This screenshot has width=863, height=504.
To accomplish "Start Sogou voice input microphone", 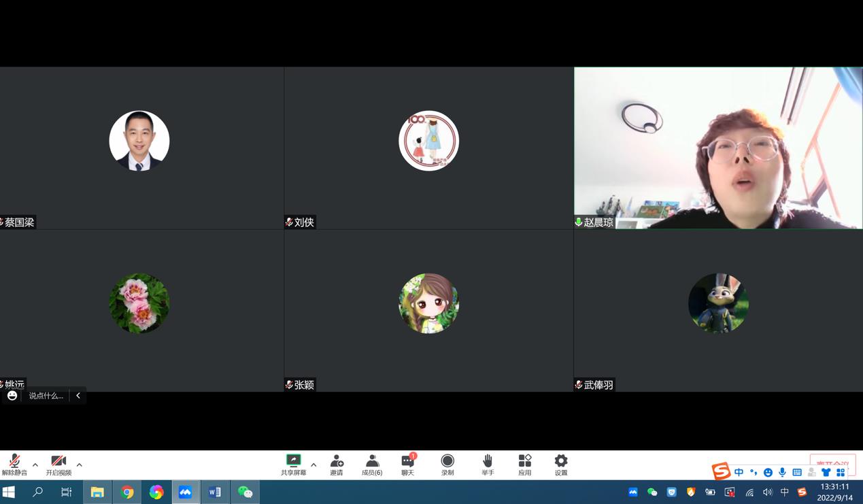I will tap(782, 472).
